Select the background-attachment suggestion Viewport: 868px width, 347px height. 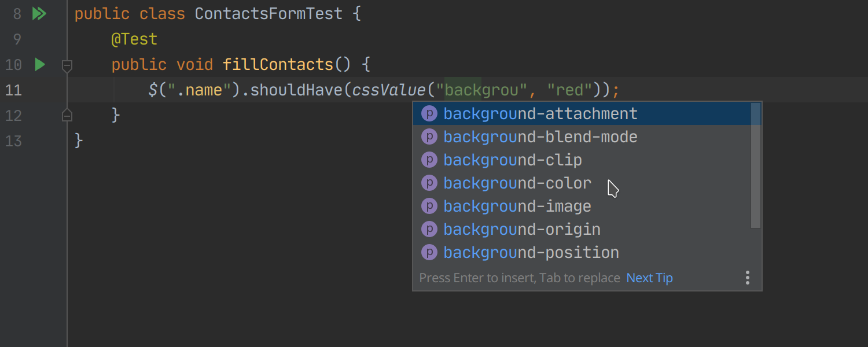click(582, 113)
